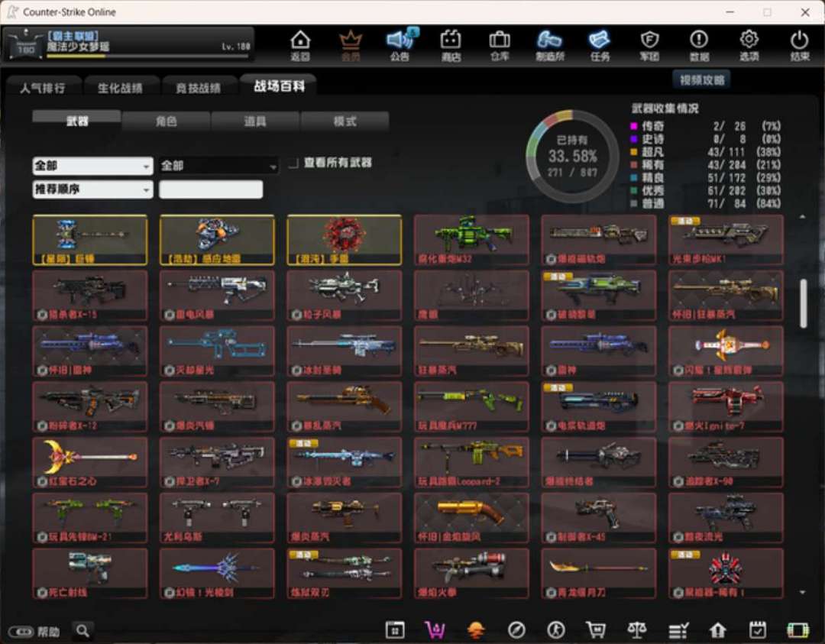Click the bottom bar calendar window icon

395,629
